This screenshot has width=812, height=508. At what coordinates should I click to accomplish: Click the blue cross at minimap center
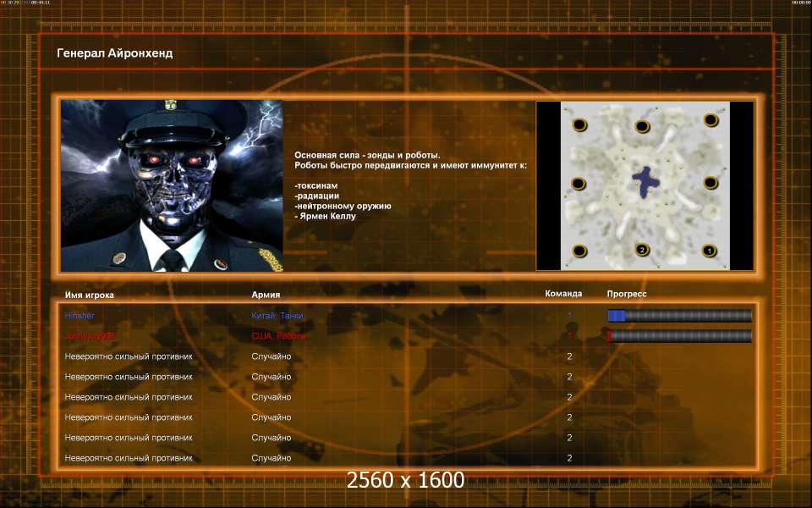(x=645, y=181)
